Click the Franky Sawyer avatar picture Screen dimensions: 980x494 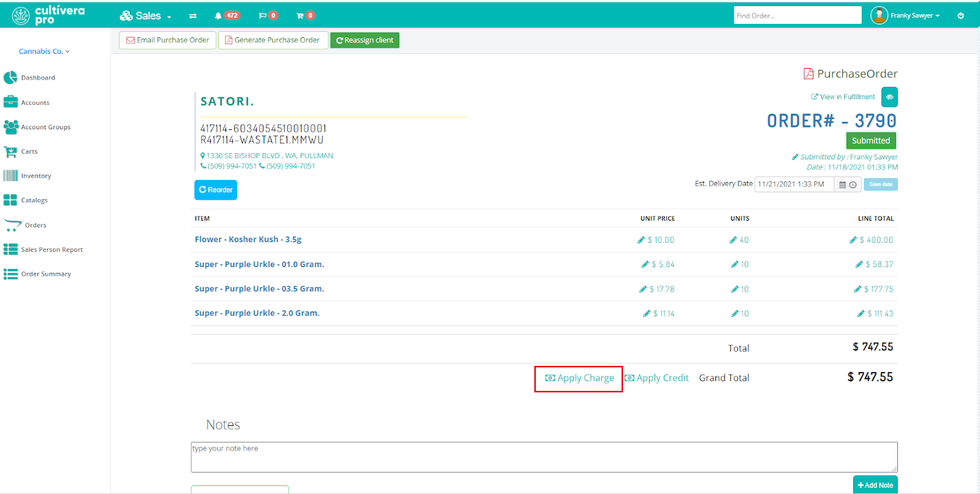click(879, 15)
